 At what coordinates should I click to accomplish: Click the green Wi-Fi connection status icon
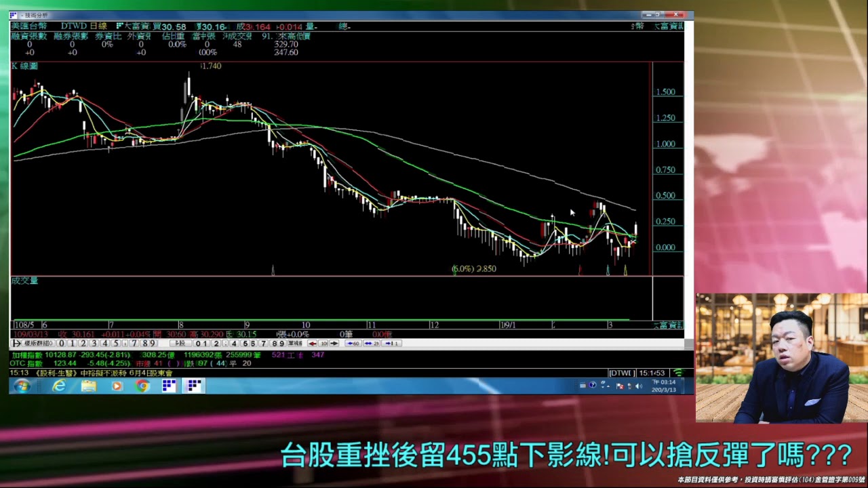[x=679, y=373]
